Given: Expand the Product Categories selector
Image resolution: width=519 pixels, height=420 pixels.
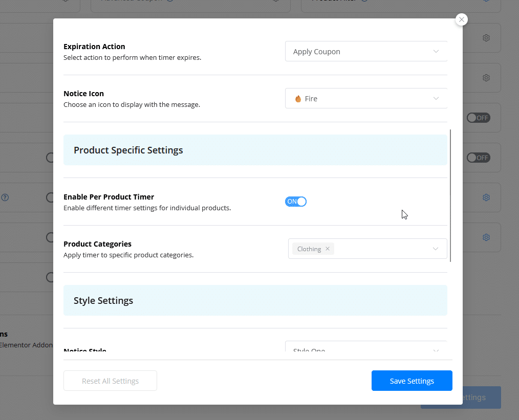Looking at the screenshot, I should click(x=436, y=249).
